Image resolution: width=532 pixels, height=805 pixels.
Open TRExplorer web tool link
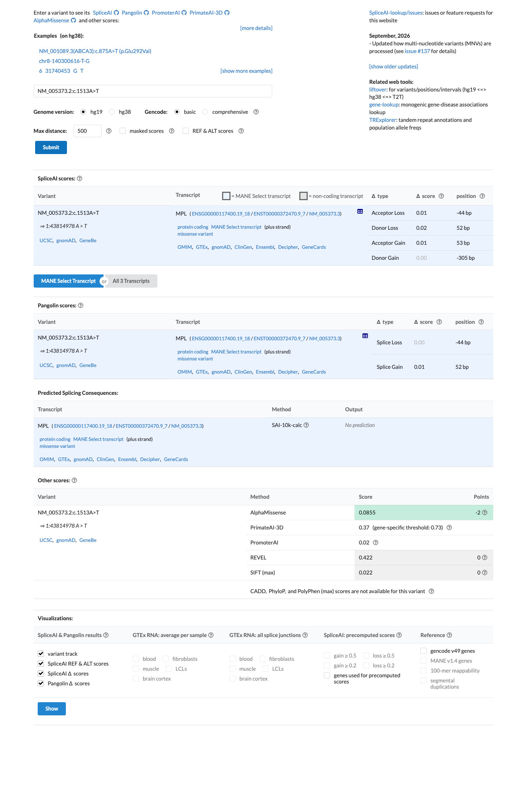tap(382, 120)
